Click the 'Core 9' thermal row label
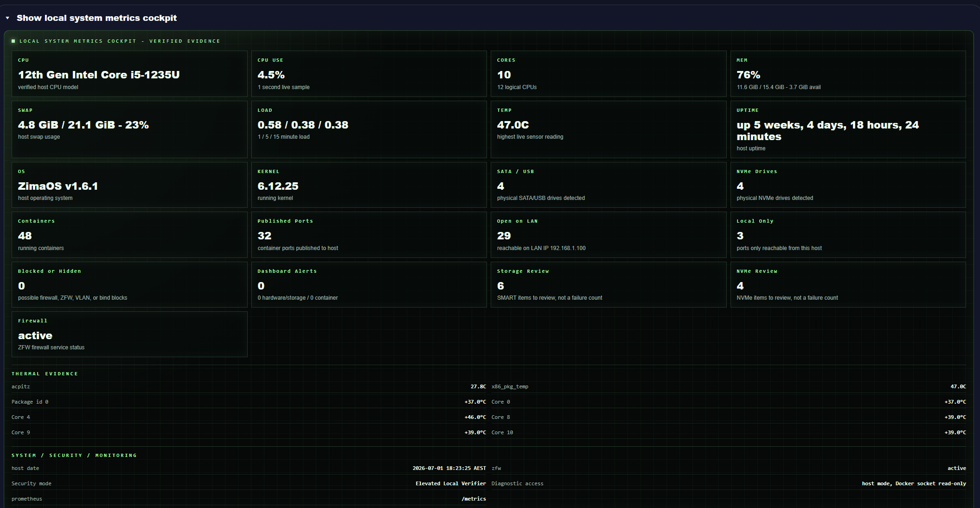 click(20, 432)
